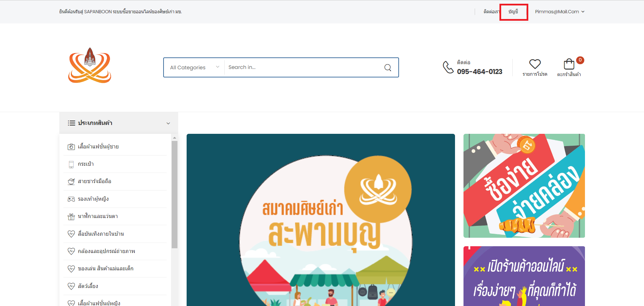Select the สัตว์เลี้ยง category

coord(88,286)
